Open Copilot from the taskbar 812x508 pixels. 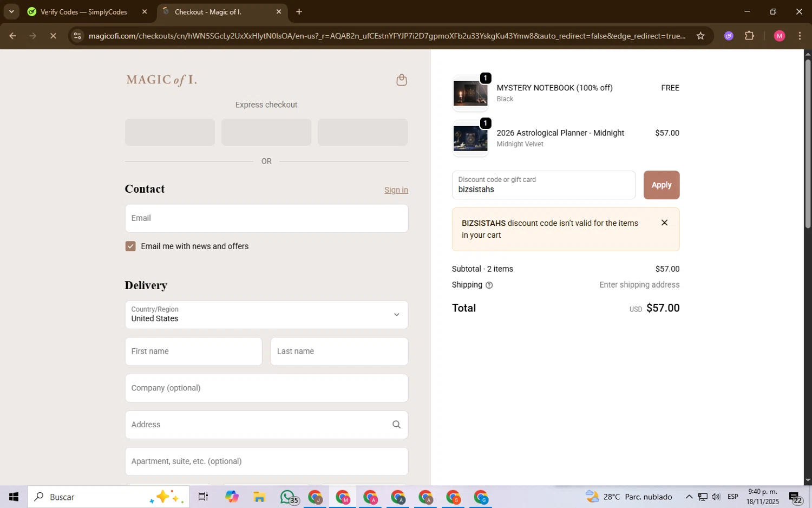coord(232,497)
